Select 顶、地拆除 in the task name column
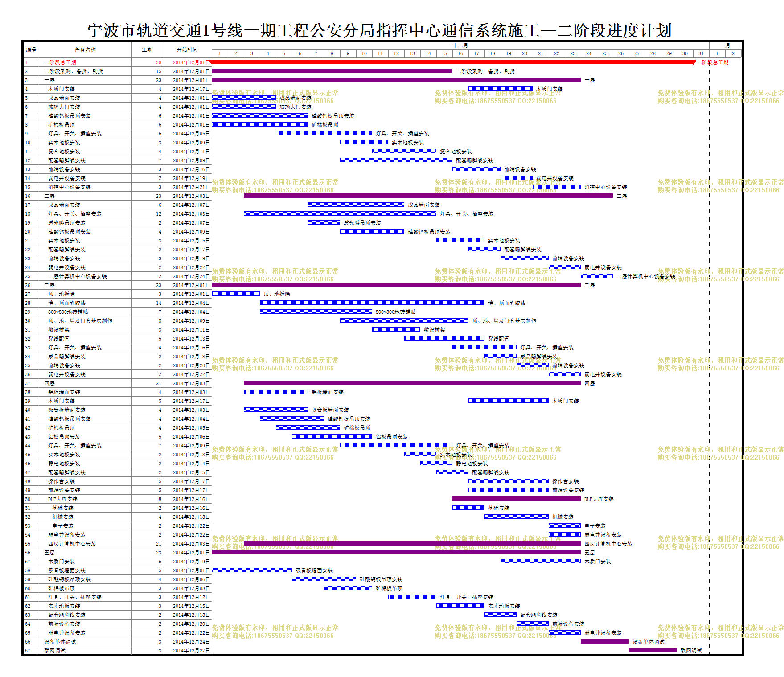Viewport: 784px width, 677px height. [62, 294]
